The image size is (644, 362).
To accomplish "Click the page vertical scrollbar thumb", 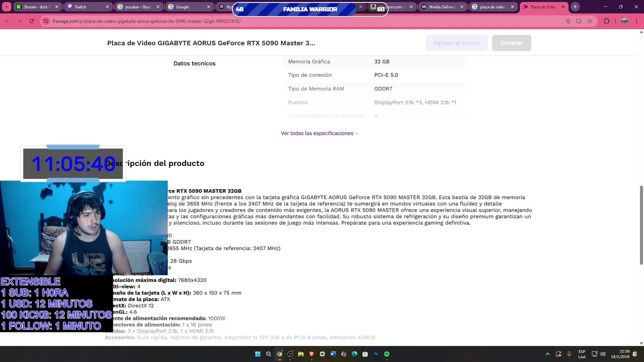I will pos(641,225).
